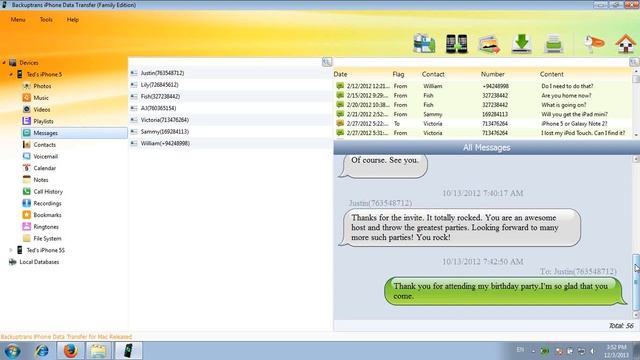Expand Ted's iPhone 5S node
The image size is (640, 360).
click(11, 250)
